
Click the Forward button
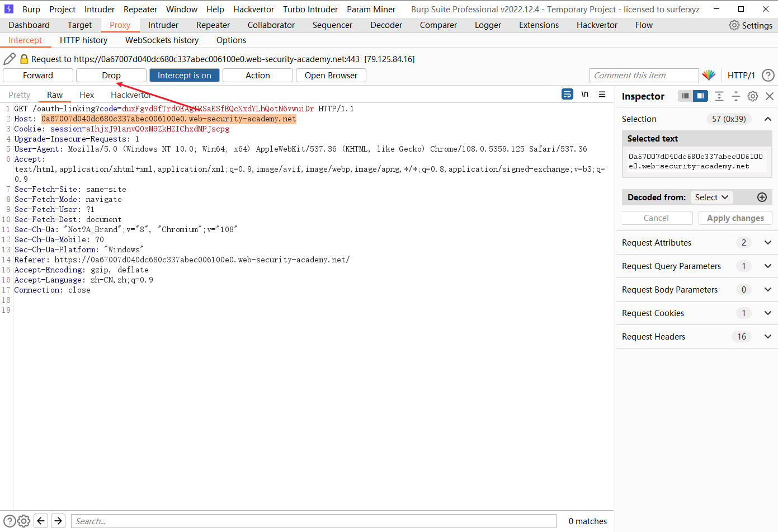37,75
